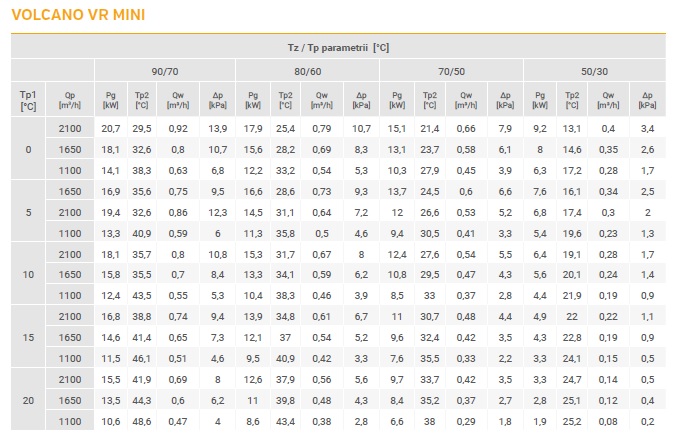The height and width of the screenshot is (444, 675).
Task: Click the Δp [kPa] header under 50/30
Action: [647, 100]
